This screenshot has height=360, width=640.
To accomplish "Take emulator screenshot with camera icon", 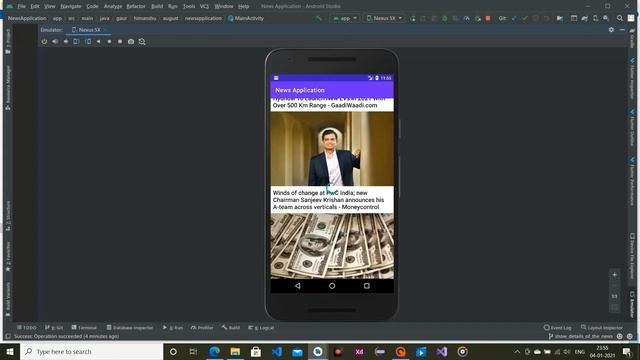I will pyautogui.click(x=131, y=42).
